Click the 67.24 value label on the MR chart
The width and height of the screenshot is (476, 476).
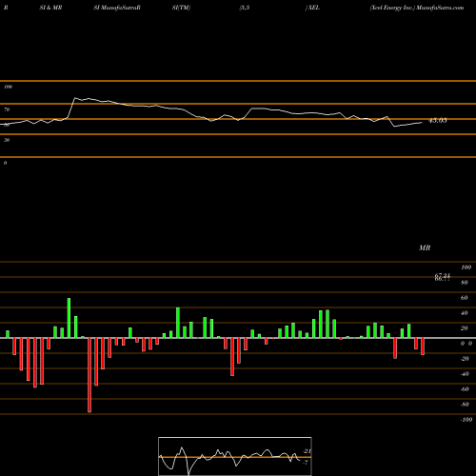coord(443,275)
